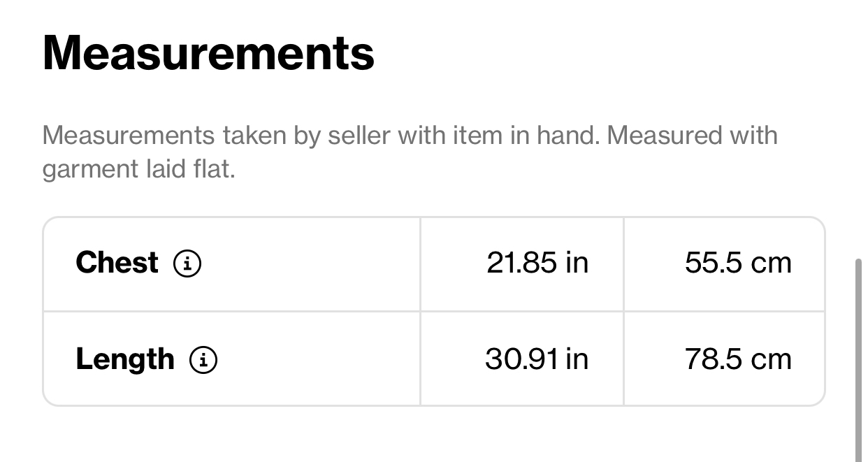868x462 pixels.
Task: Click the Measurements heading
Action: pyautogui.click(x=208, y=52)
